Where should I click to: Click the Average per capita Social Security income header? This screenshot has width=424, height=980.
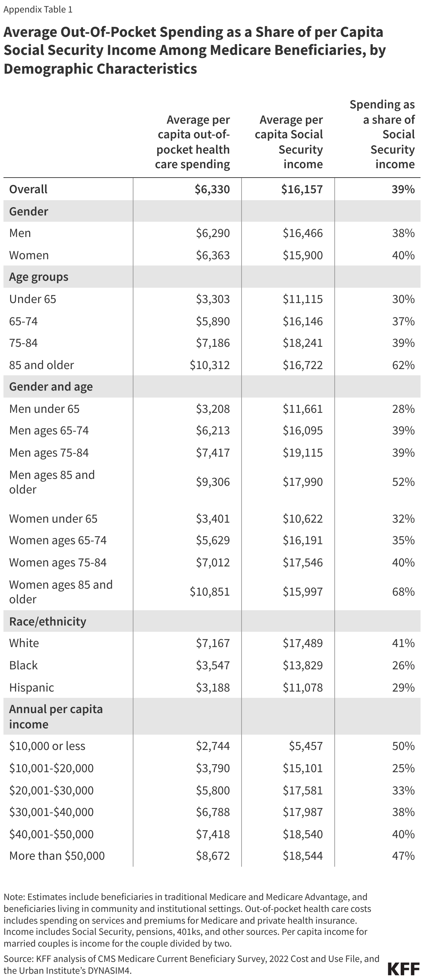click(x=289, y=142)
